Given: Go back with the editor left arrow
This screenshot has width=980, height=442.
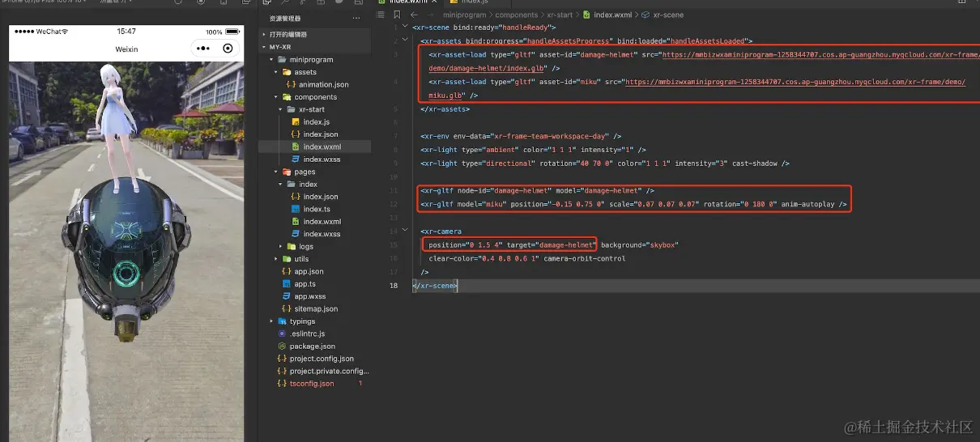Looking at the screenshot, I should pyautogui.click(x=414, y=15).
